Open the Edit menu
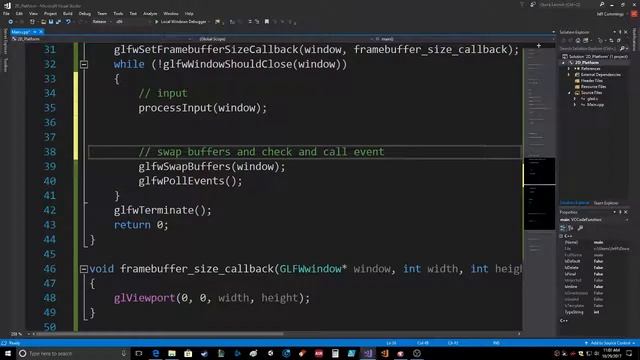 point(19,13)
